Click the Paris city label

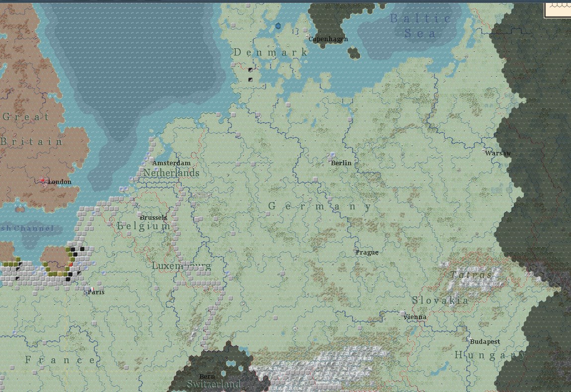(x=96, y=292)
